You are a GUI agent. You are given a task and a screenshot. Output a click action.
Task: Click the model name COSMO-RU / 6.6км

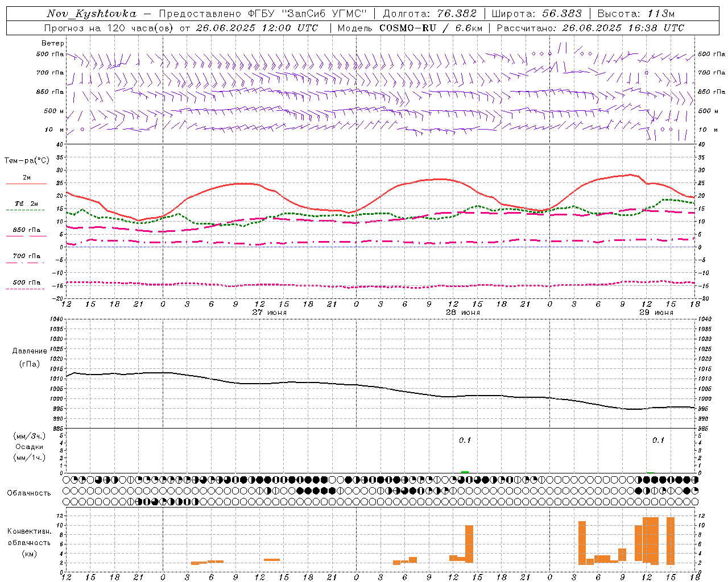coord(431,28)
